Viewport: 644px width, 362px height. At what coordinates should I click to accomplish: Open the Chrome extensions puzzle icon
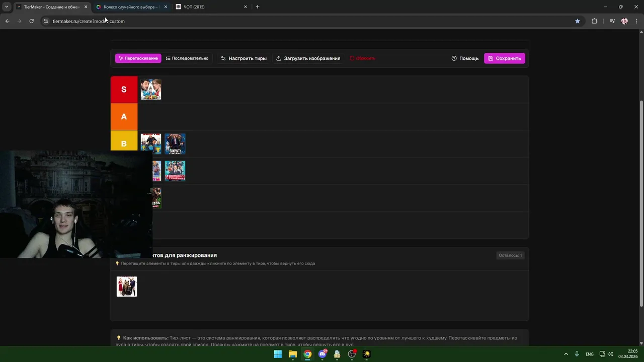point(595,21)
